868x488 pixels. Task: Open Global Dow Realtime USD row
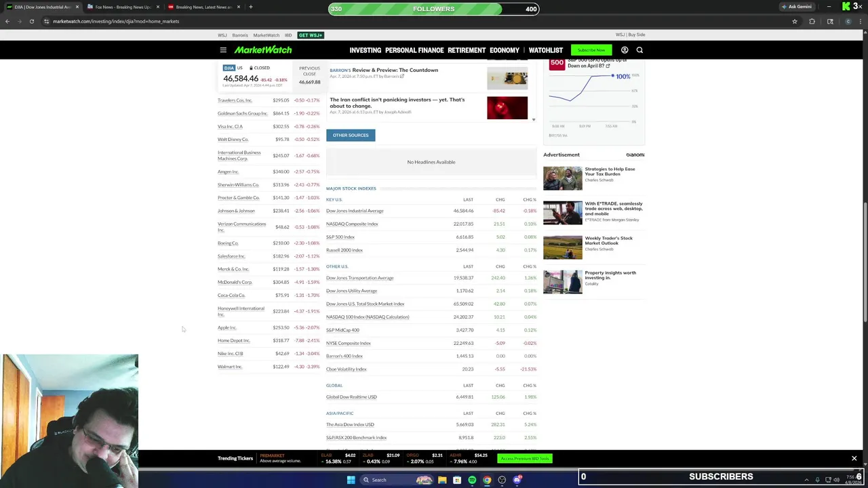click(431, 397)
